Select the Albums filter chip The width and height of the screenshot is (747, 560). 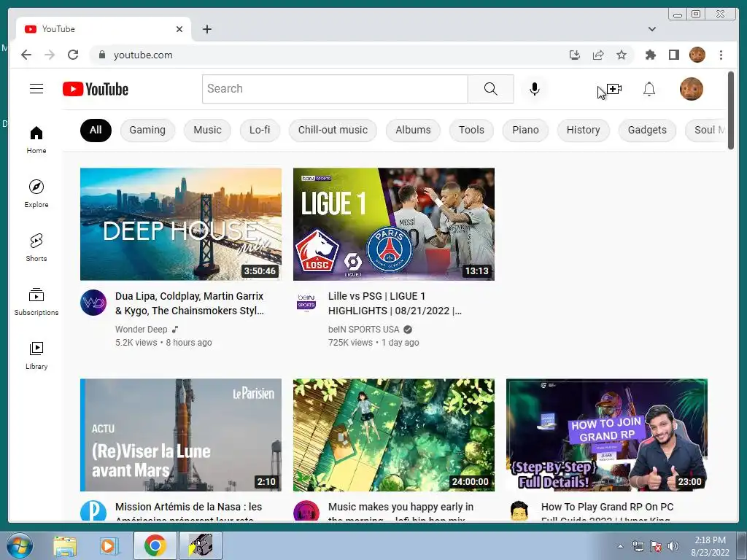413,130
